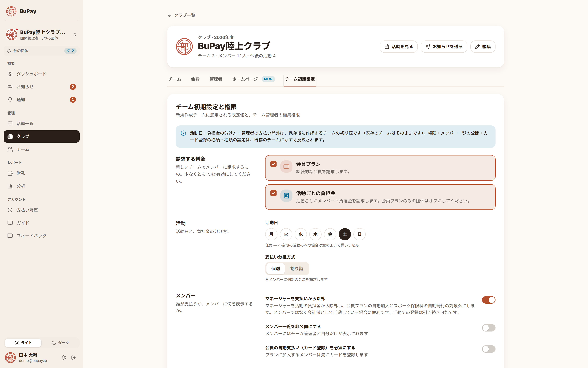588x368 pixels.
Task: Select 木 as activity day
Action: click(x=315, y=234)
